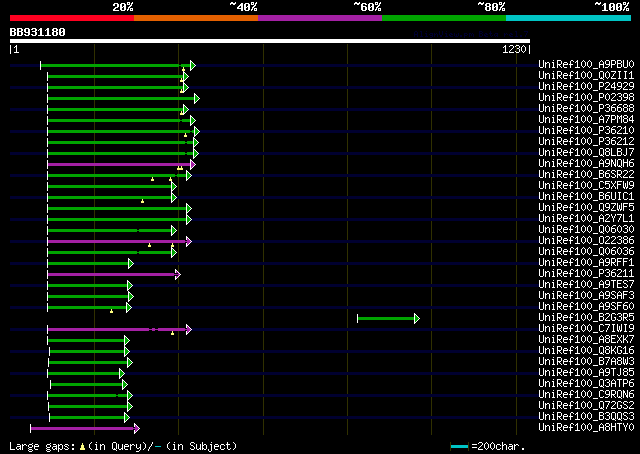This screenshot has height=454, width=640.
Task: Select the UniRef100_P36211 label
Action: click(x=586, y=274)
